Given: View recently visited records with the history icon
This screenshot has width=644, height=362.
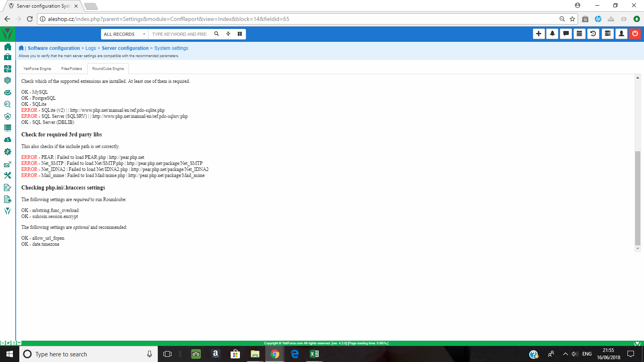Looking at the screenshot, I should coord(592,34).
